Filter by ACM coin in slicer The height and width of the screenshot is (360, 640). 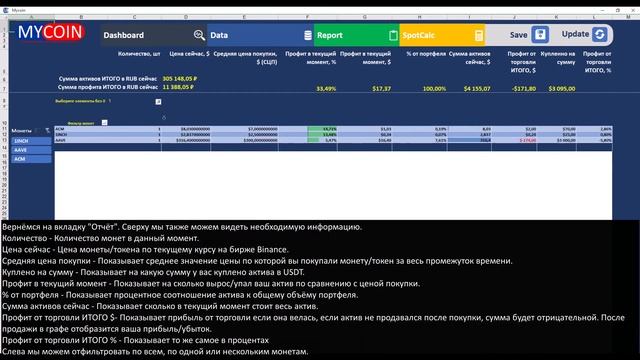31,159
